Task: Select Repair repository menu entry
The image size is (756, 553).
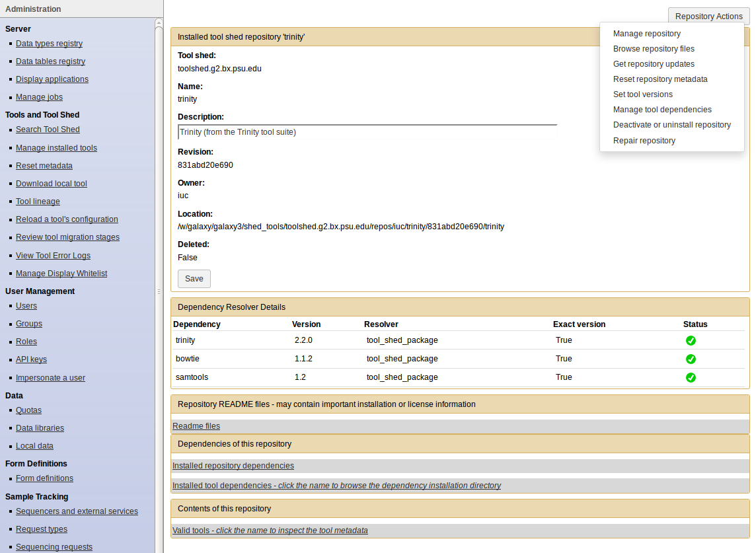Action: 644,140
